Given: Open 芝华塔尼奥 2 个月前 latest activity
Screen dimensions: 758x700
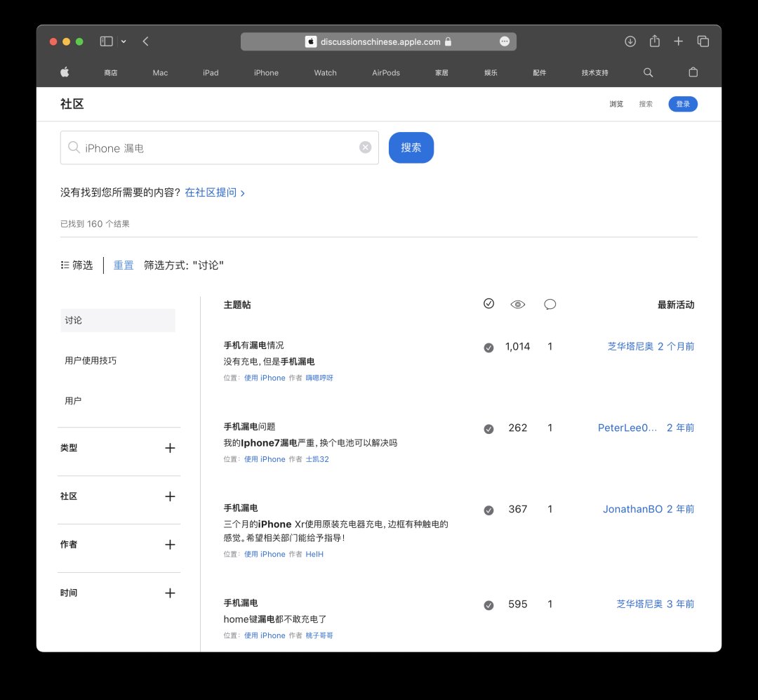Looking at the screenshot, I should 651,346.
